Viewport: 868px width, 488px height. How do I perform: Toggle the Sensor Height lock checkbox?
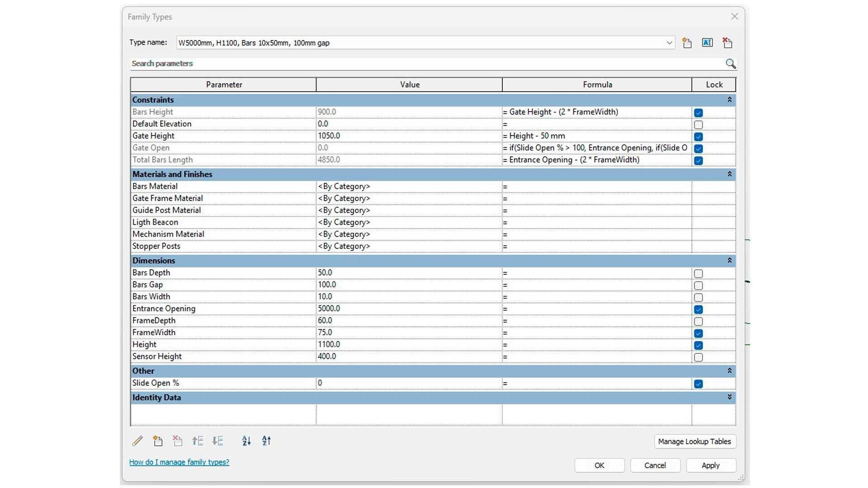point(698,357)
